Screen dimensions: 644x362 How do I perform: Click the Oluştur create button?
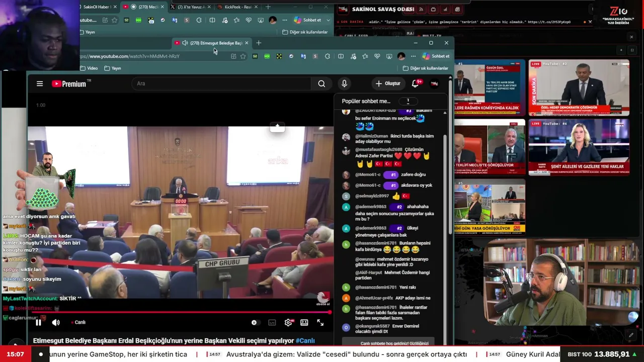[387, 83]
